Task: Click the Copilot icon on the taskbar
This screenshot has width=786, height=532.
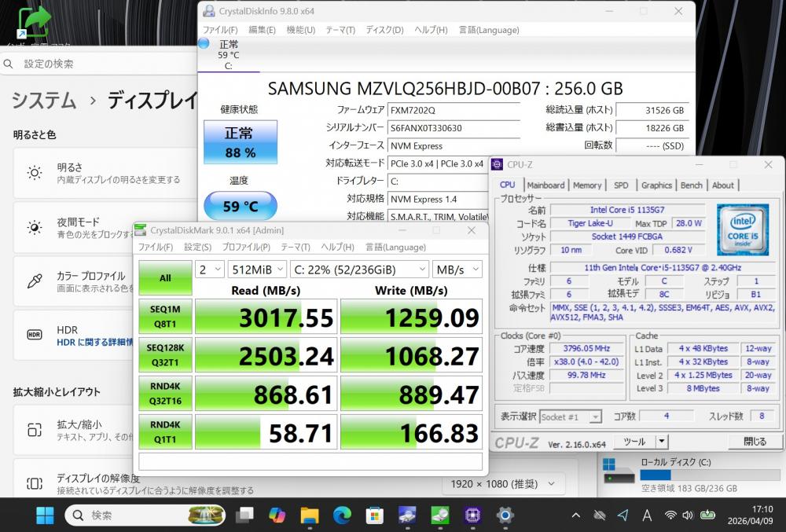Action: click(277, 515)
